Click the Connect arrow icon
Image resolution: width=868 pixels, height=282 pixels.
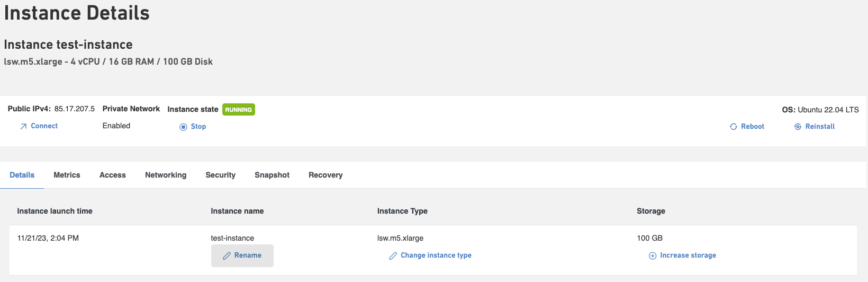pos(23,127)
